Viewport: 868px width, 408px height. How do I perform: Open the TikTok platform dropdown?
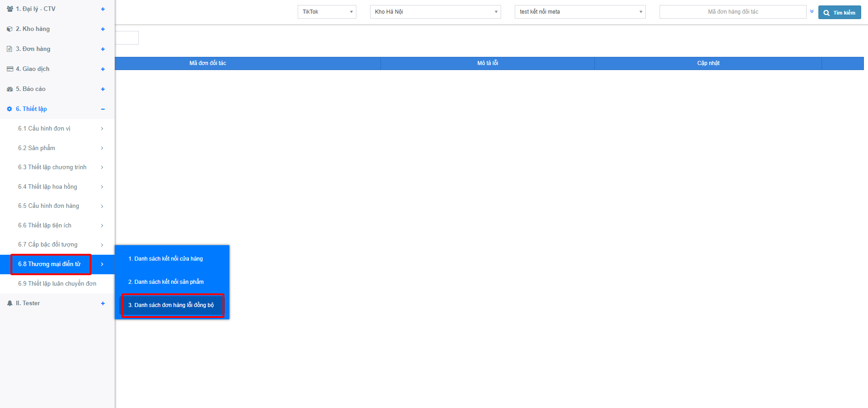[x=326, y=12]
